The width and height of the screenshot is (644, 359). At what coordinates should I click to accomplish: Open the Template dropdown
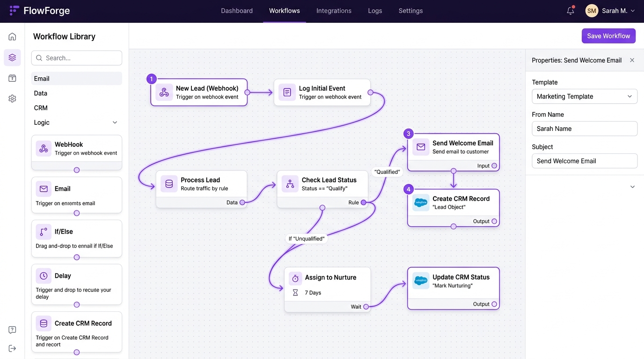585,96
